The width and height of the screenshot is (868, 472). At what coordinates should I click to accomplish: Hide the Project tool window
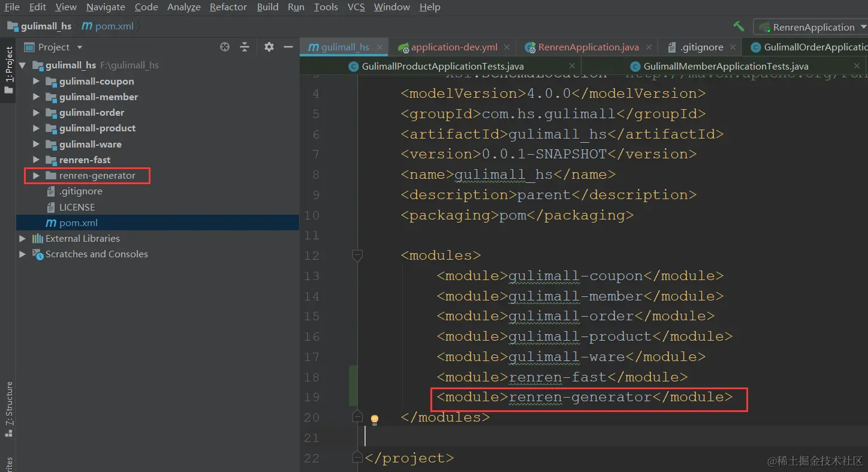pos(288,47)
